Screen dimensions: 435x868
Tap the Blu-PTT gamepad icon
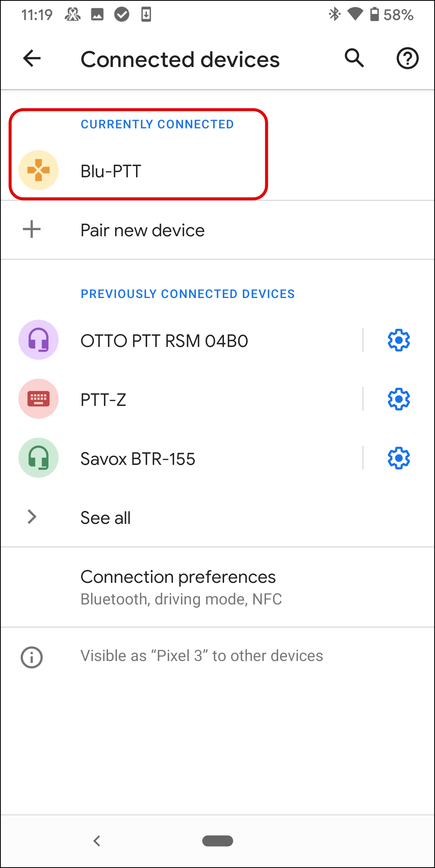click(39, 170)
